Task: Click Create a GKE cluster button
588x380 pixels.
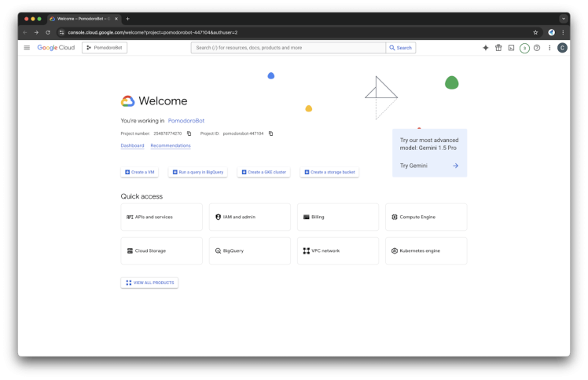Action: pos(263,172)
